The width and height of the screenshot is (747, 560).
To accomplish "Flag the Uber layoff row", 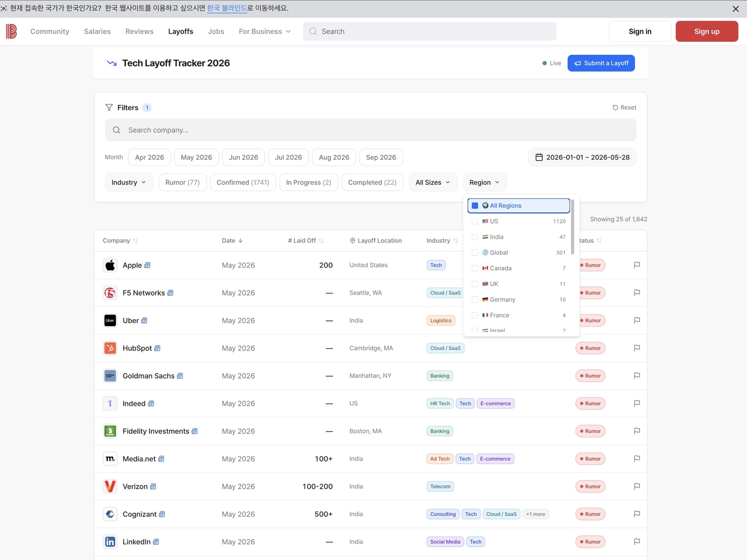I will tap(637, 320).
